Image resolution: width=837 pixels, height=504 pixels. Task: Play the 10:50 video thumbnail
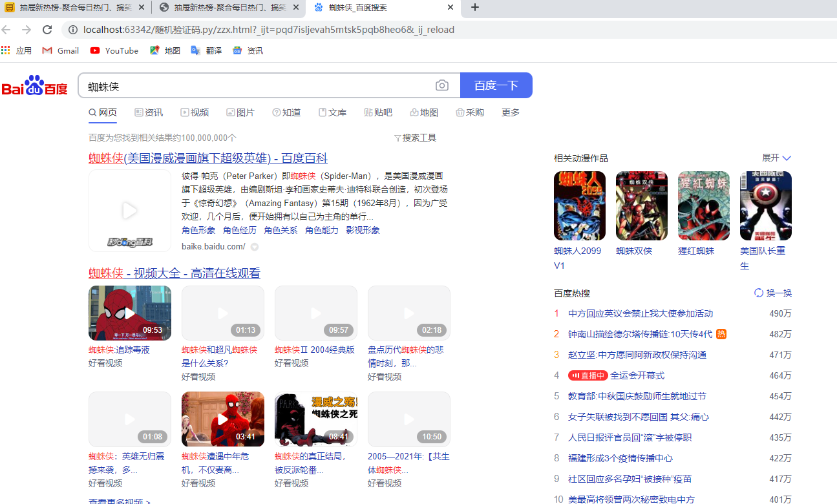point(409,419)
